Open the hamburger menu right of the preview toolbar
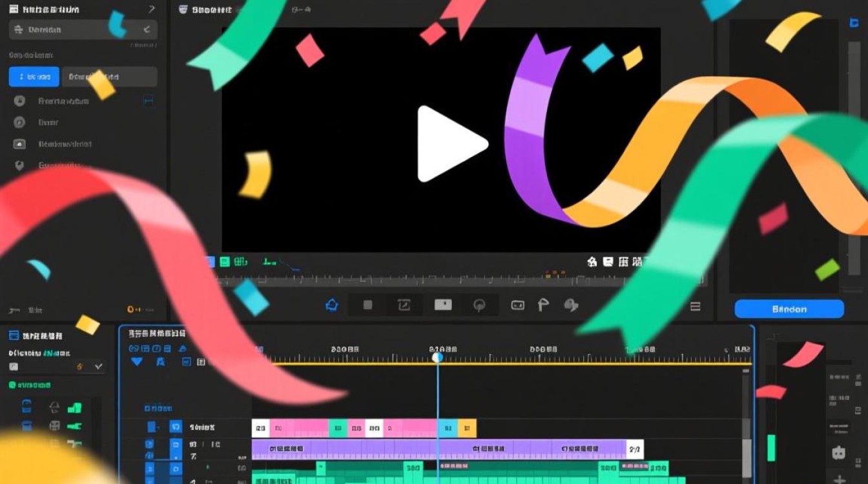The image size is (868, 484). click(696, 307)
